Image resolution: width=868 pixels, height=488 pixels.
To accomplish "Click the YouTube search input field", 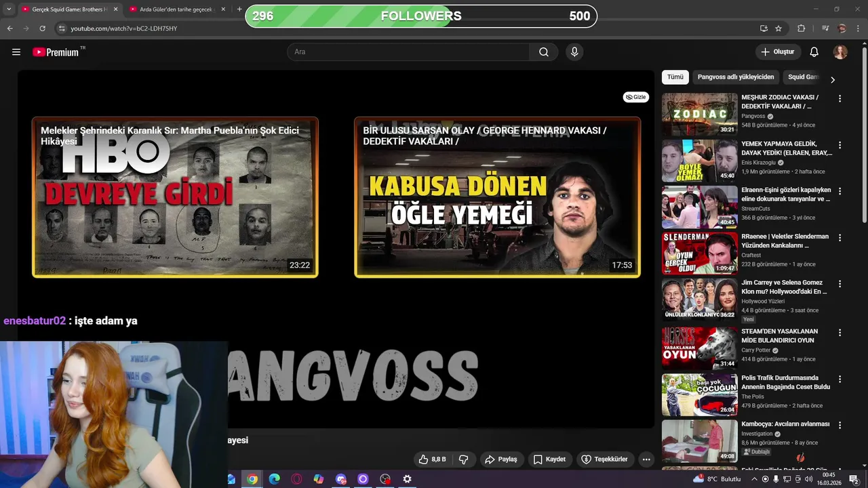I will coord(408,52).
